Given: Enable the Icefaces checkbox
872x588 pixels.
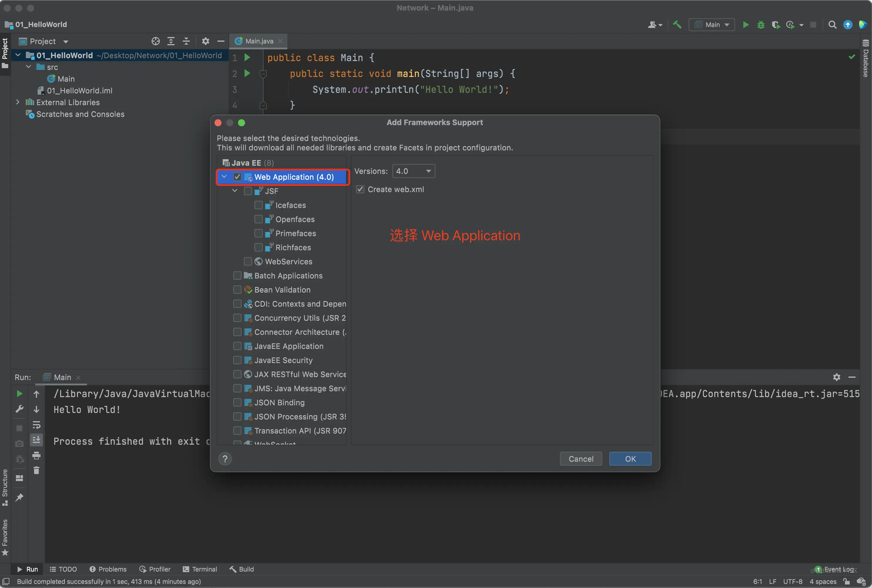Looking at the screenshot, I should point(259,205).
